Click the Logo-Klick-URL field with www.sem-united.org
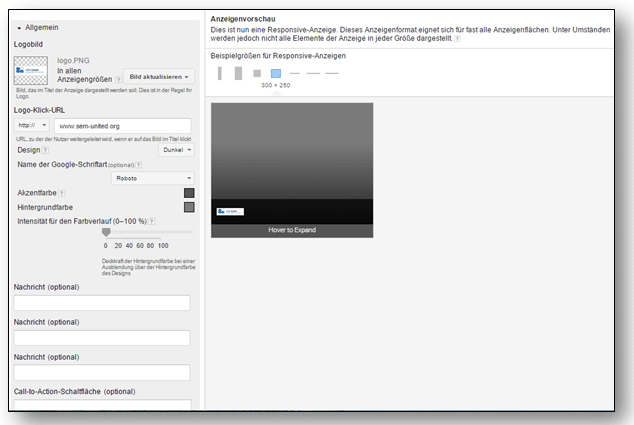 (123, 126)
